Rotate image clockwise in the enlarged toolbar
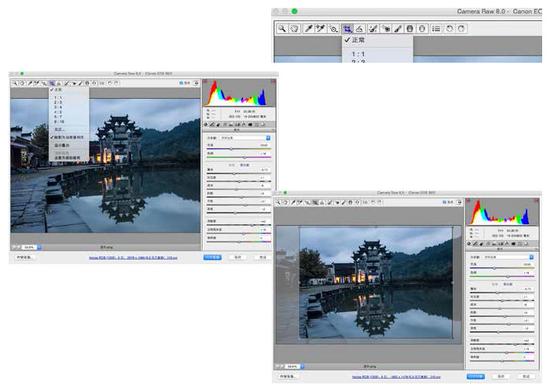The width and height of the screenshot is (550, 392). click(x=461, y=28)
